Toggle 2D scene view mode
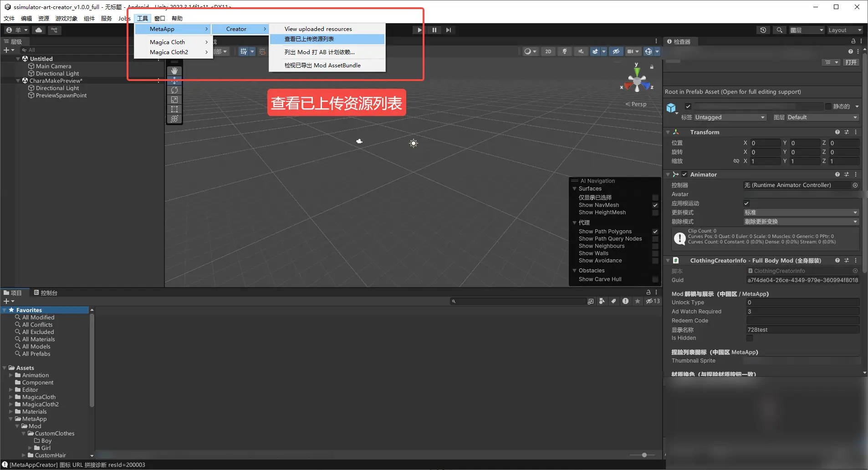Screen dimensions: 868x470 [x=548, y=51]
